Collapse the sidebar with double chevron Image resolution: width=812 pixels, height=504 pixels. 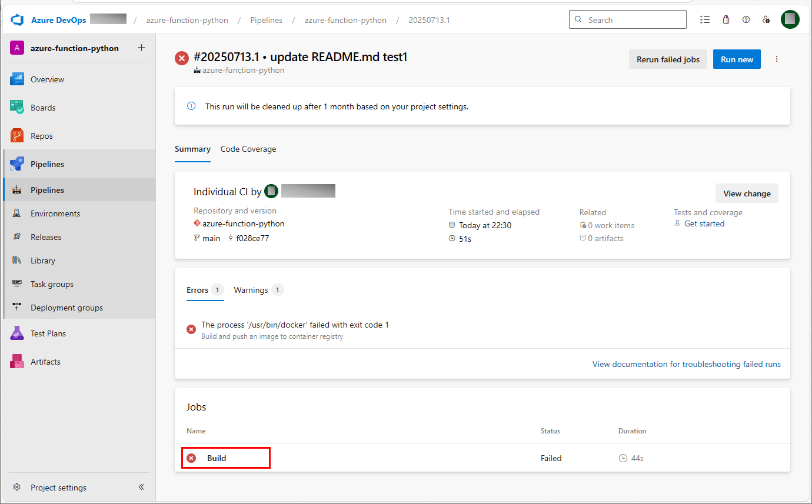(x=141, y=487)
